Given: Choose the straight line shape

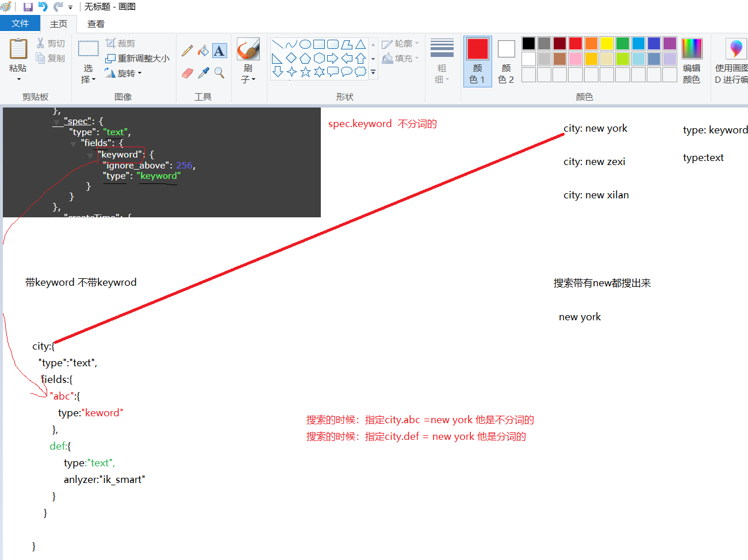Looking at the screenshot, I should [278, 44].
